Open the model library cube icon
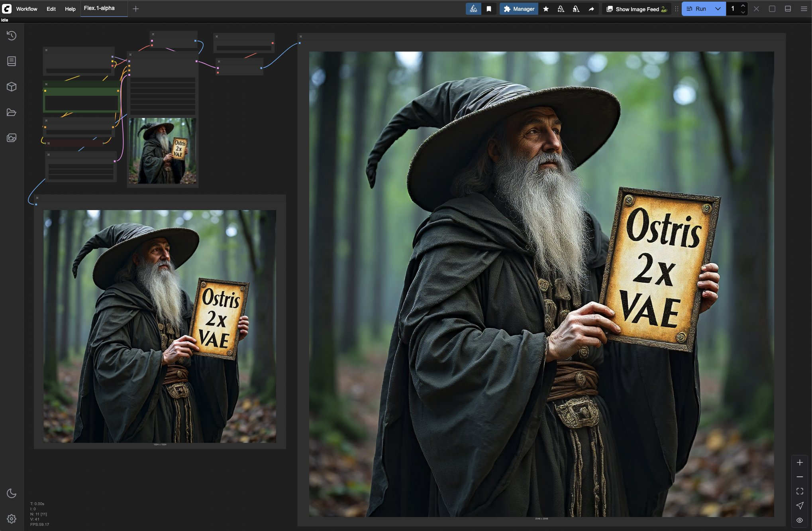Viewport: 812px width, 531px height. point(12,87)
